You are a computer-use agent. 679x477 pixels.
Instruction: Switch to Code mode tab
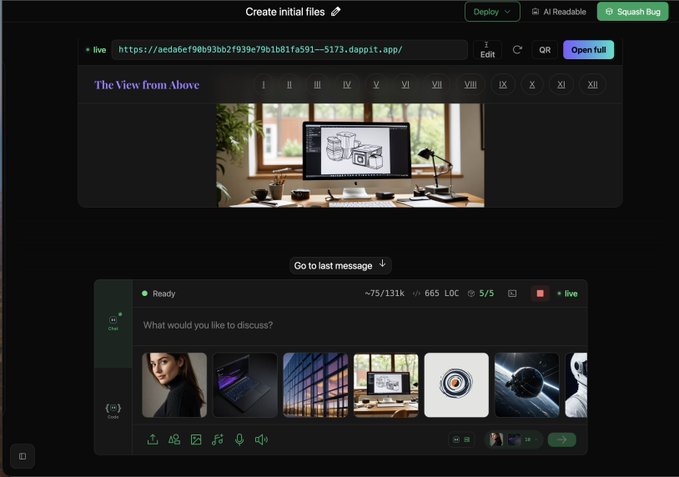click(x=113, y=411)
